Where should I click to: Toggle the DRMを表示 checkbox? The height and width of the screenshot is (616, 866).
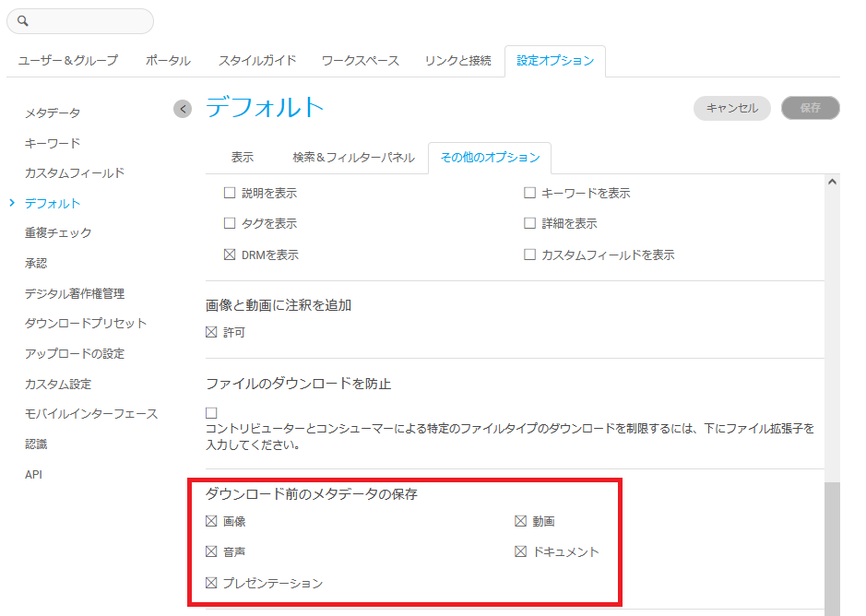click(x=230, y=255)
